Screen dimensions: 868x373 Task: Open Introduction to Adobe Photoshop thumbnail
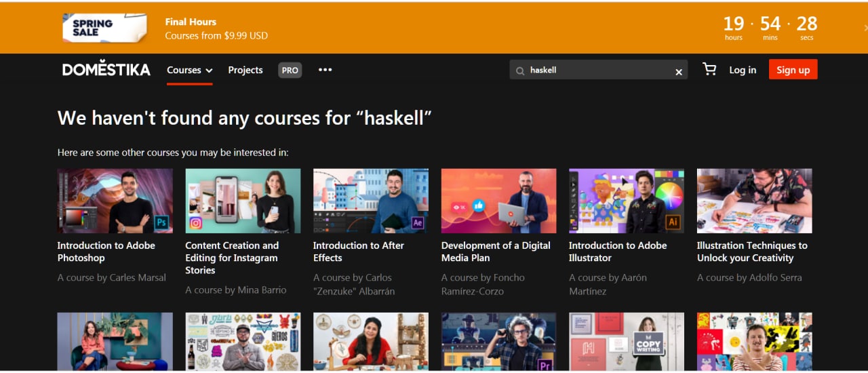click(x=115, y=201)
